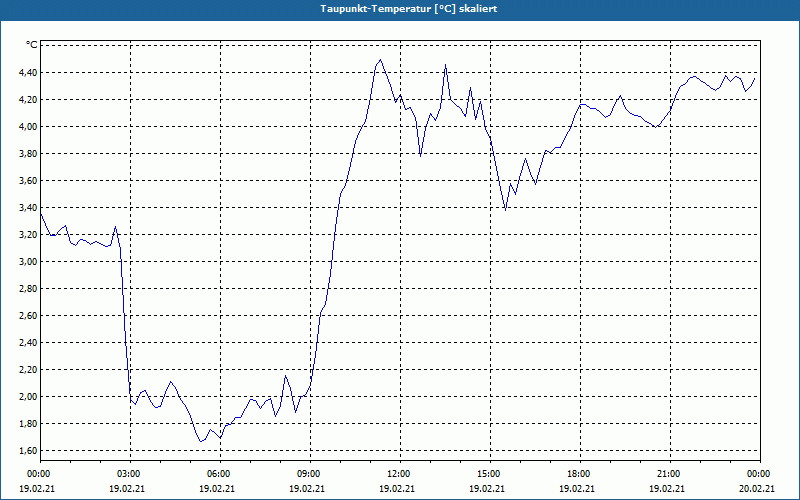Viewport: 800px width, 500px height.
Task: Click the '3,80' y-axis value
Action: click(28, 154)
